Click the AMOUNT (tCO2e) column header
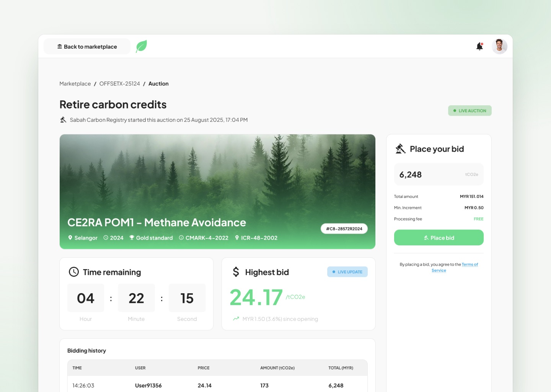Viewport: 551px width, 392px height. (277, 368)
